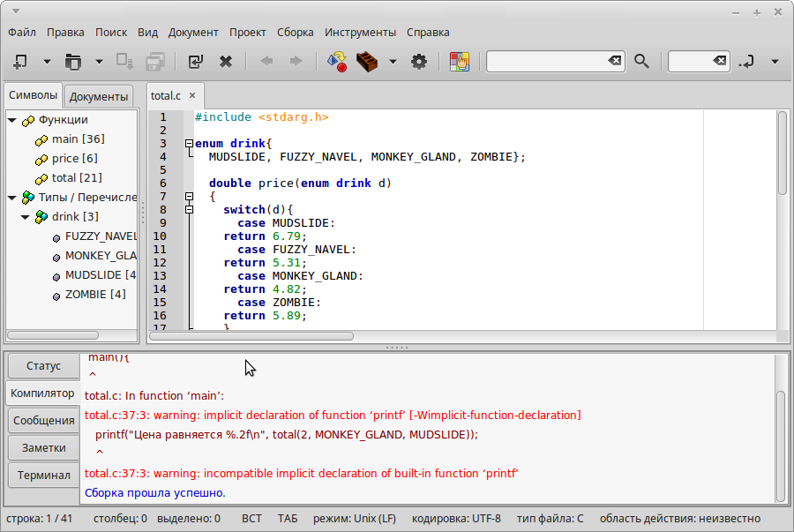Open the Документ menu

(193, 33)
